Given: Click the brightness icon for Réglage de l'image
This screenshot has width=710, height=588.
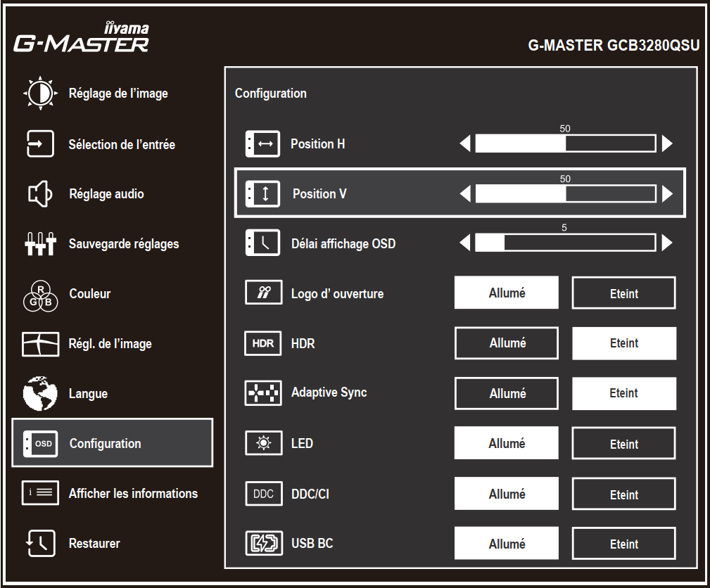Looking at the screenshot, I should [x=39, y=94].
